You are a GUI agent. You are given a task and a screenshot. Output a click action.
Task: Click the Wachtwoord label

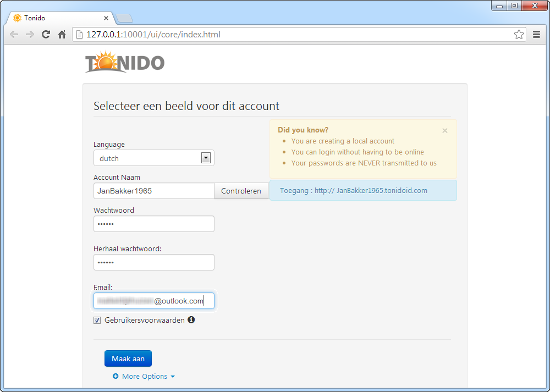click(114, 211)
